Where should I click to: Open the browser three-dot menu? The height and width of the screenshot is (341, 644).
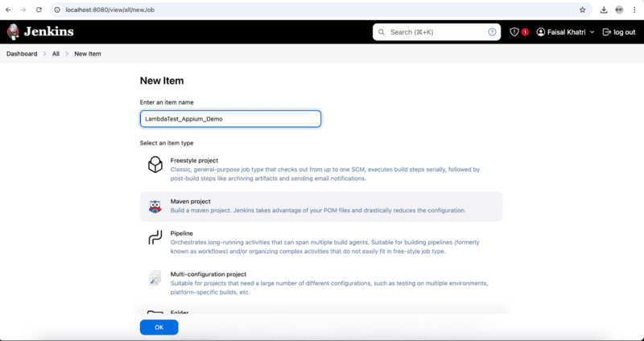pyautogui.click(x=634, y=10)
